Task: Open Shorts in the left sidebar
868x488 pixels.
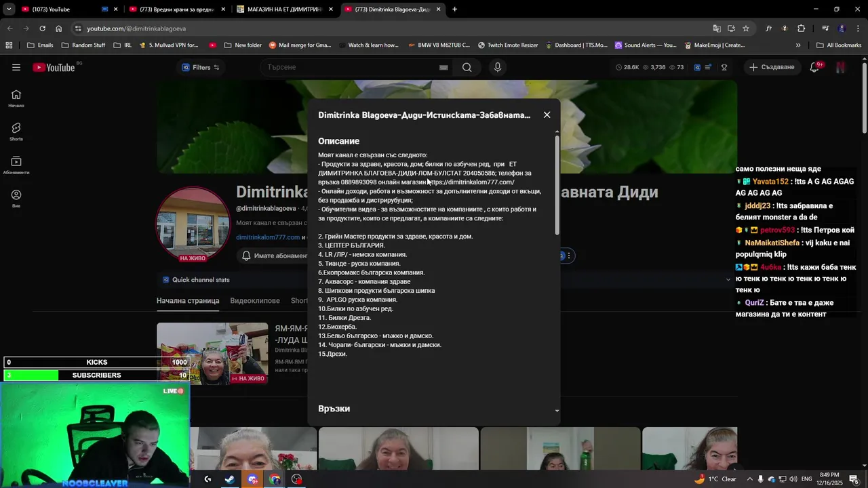Action: click(16, 131)
